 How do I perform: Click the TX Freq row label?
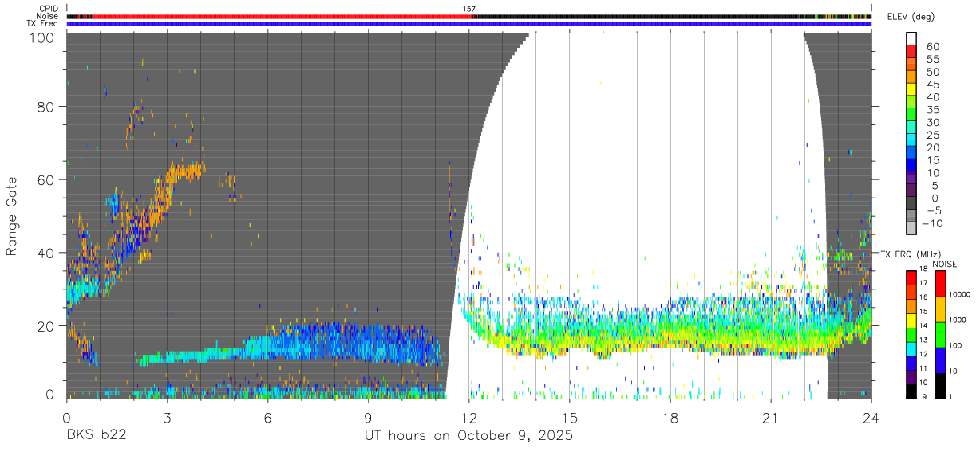43,24
